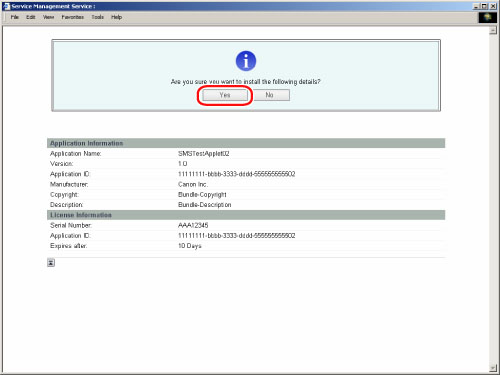Viewport: 500px width, 375px height.
Task: Open the File menu
Action: point(15,17)
